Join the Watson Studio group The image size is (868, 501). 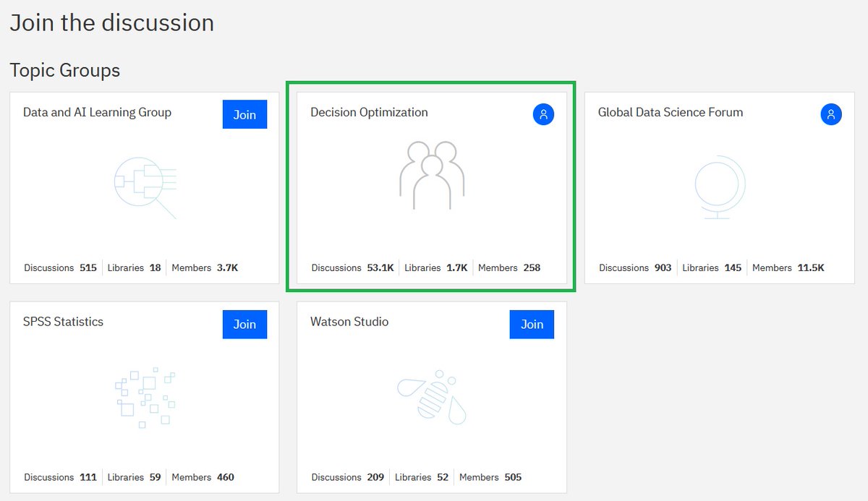tap(532, 324)
